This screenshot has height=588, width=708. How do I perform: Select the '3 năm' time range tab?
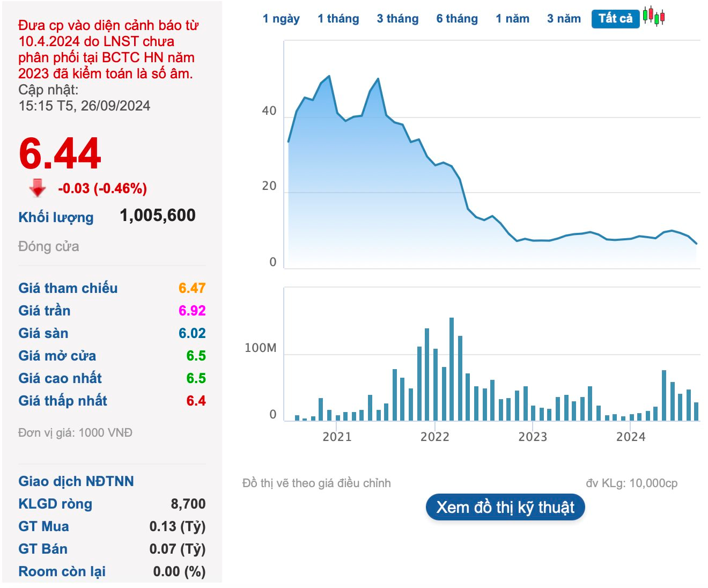click(564, 19)
